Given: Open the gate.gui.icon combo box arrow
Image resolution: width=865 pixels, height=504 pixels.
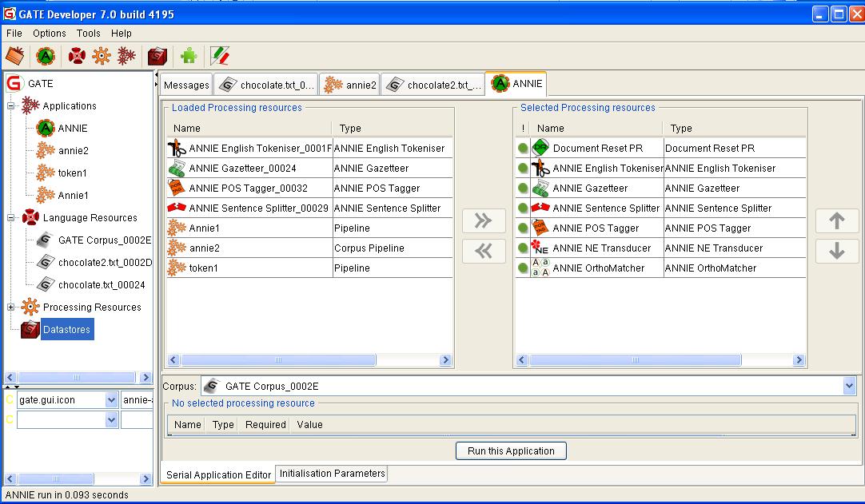Looking at the screenshot, I should (111, 400).
